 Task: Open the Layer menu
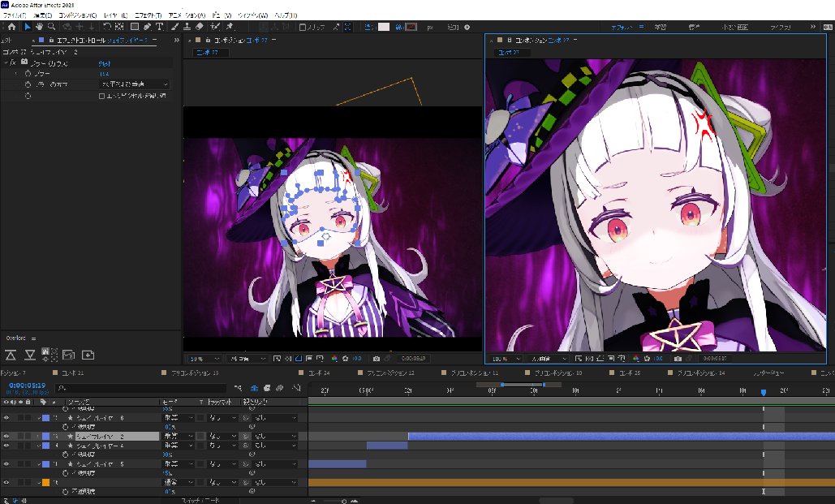coord(115,15)
